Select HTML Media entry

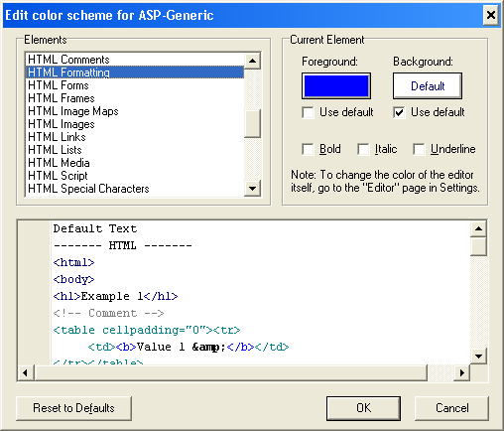click(x=135, y=163)
